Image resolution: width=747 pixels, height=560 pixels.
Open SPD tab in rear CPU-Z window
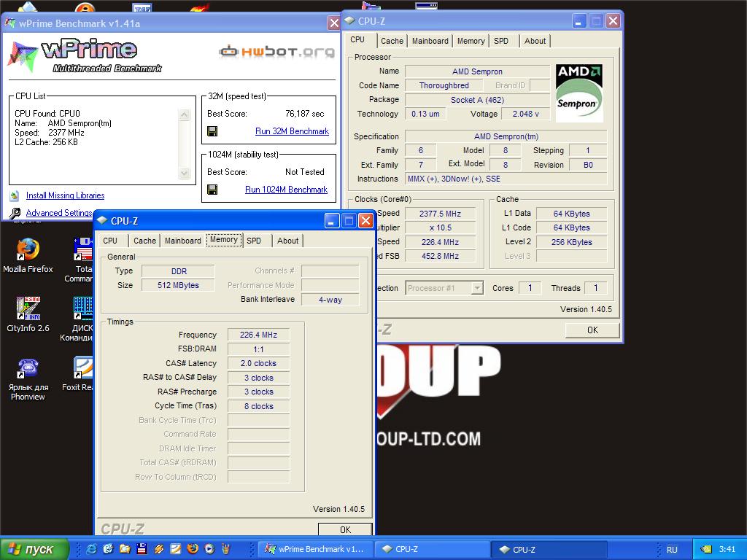coord(501,41)
